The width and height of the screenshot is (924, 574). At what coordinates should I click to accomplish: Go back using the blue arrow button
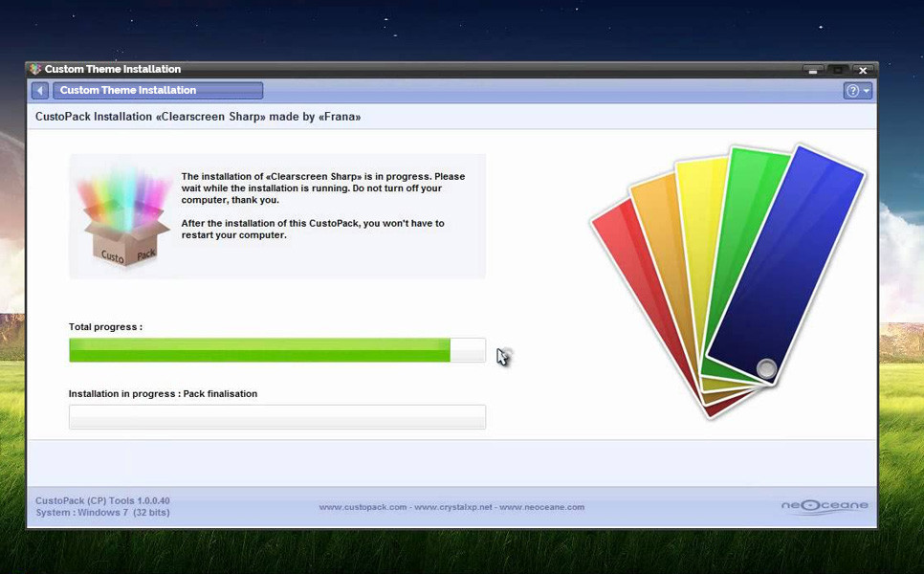(x=40, y=91)
